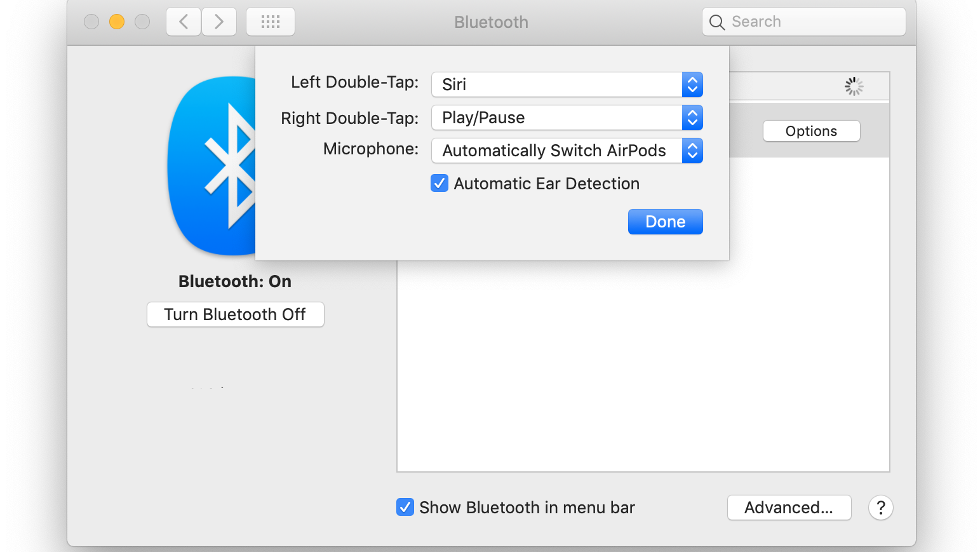Screen dimensions: 980x552
Task: Click the Bluetooth title in the toolbar
Action: click(490, 22)
